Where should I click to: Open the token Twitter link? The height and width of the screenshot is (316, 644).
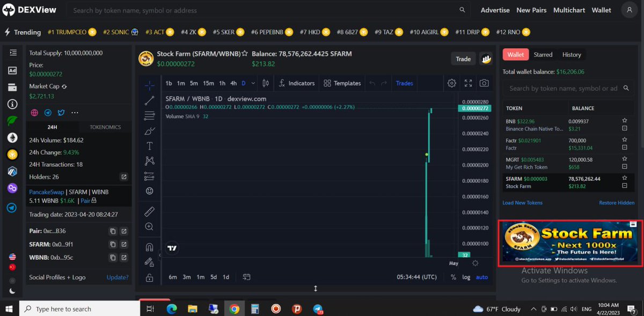61,113
